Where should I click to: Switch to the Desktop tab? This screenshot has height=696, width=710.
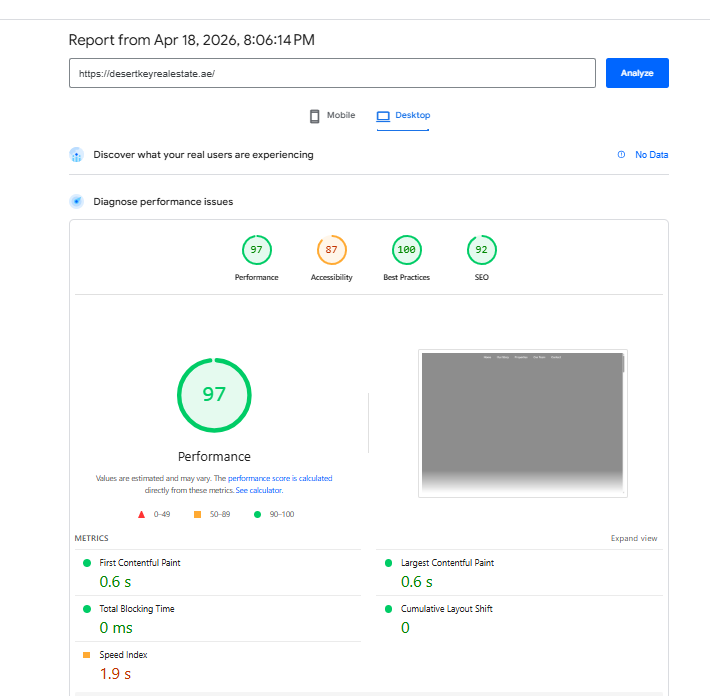point(404,116)
